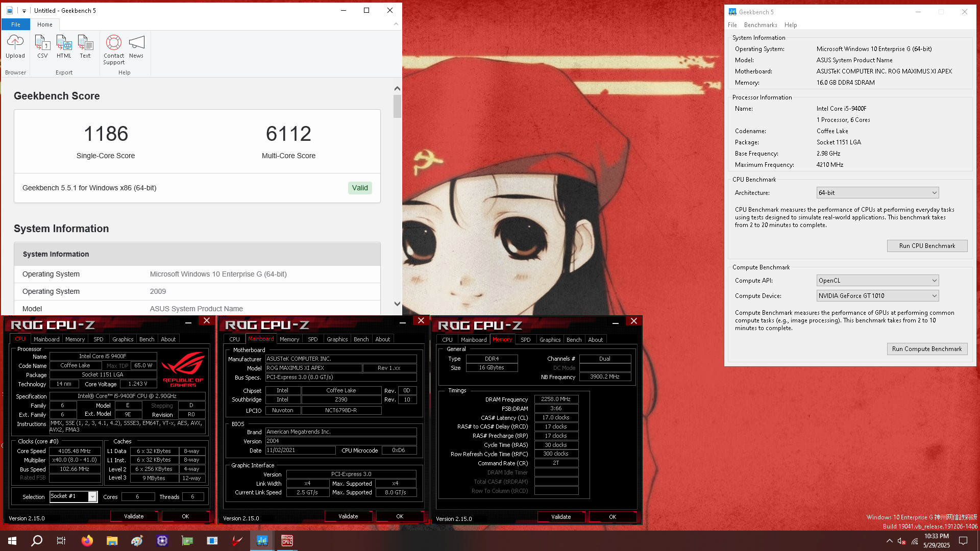980x551 pixels.
Task: Expand the Architecture 64-bit dropdown
Action: (877, 193)
